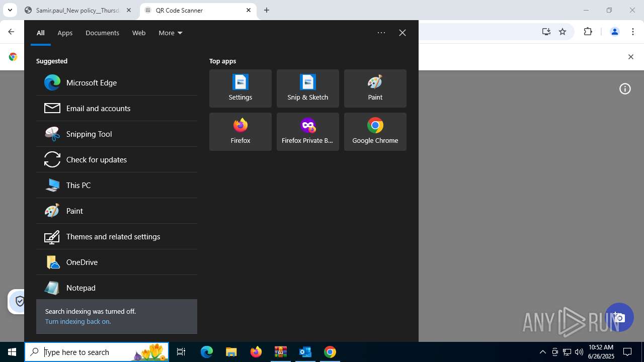Click Chrome install app icon
This screenshot has height=362, width=644.
[546, 32]
